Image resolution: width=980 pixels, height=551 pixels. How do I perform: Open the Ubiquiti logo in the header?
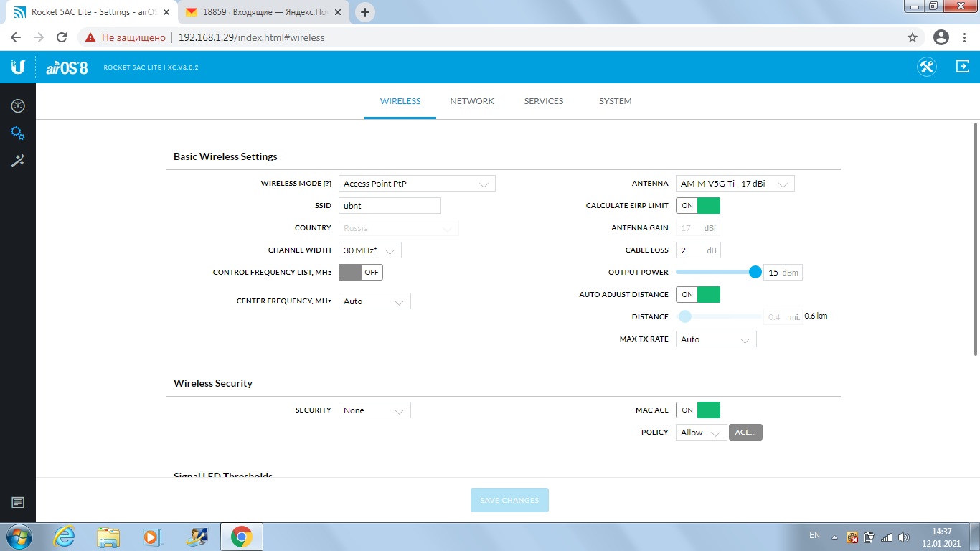[x=18, y=67]
